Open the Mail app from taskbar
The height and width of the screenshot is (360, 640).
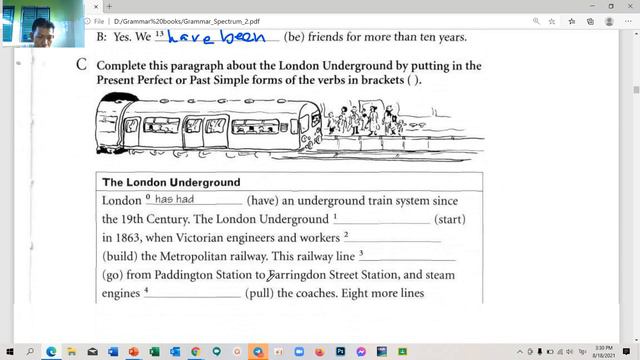(93, 351)
